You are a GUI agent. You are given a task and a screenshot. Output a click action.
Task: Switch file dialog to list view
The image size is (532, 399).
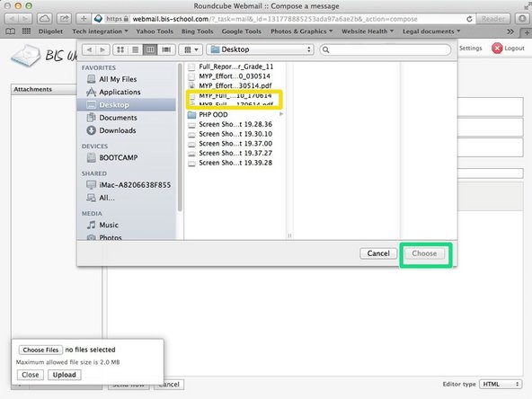coord(135,50)
